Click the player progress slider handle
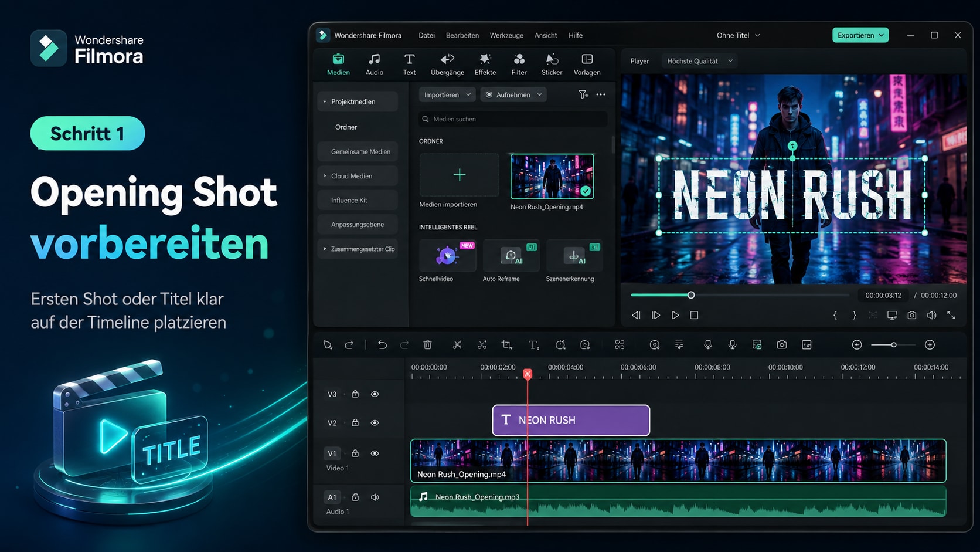This screenshot has width=980, height=552. click(x=691, y=295)
